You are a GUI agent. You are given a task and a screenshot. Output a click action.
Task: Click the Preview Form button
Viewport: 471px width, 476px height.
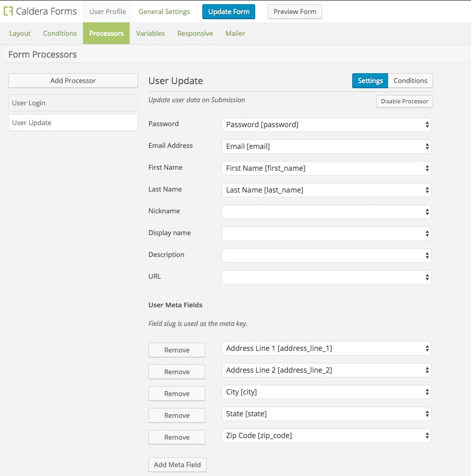tap(295, 11)
